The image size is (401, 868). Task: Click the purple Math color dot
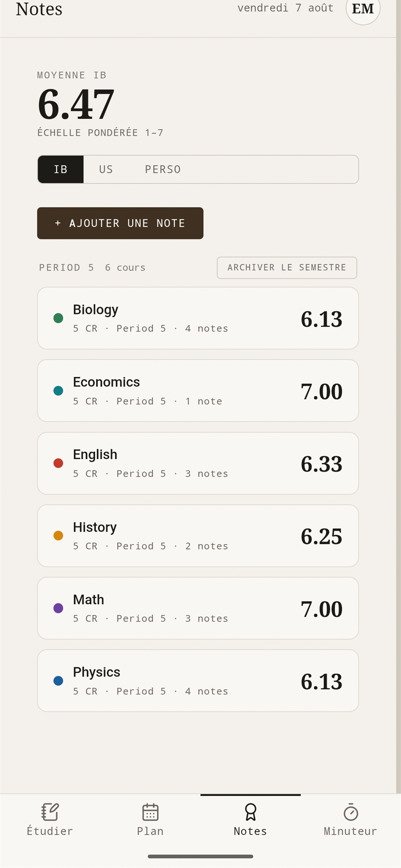point(58,608)
